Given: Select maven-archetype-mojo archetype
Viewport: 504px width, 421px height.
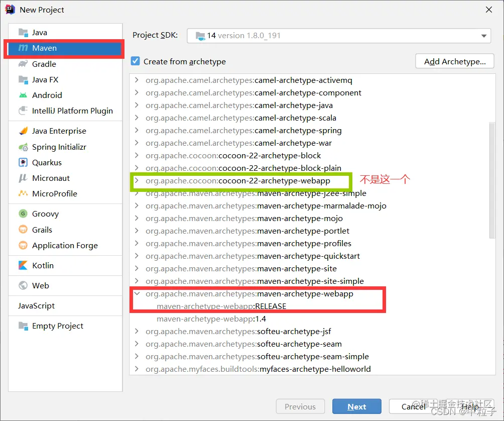Looking at the screenshot, I should (244, 219).
